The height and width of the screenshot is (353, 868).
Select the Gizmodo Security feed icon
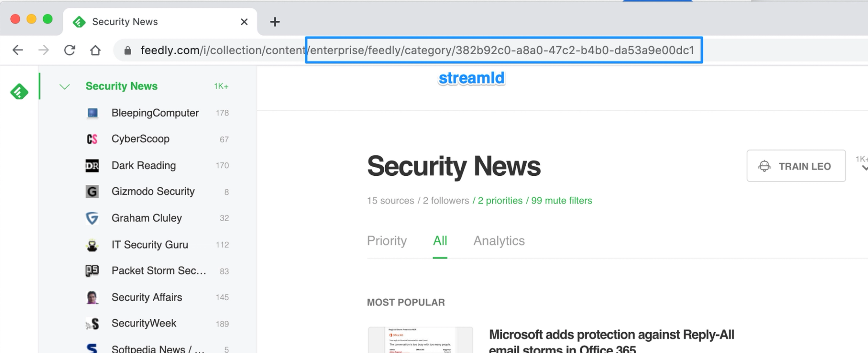point(92,191)
